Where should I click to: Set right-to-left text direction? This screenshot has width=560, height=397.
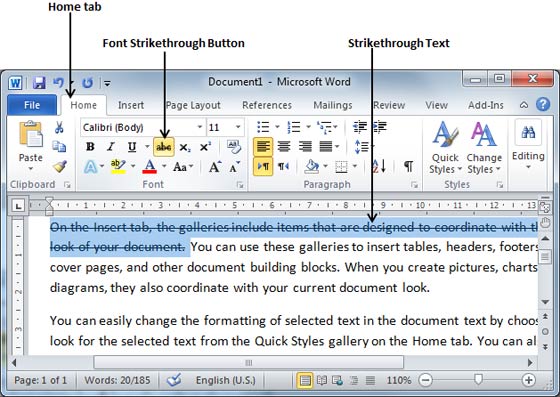click(x=284, y=166)
